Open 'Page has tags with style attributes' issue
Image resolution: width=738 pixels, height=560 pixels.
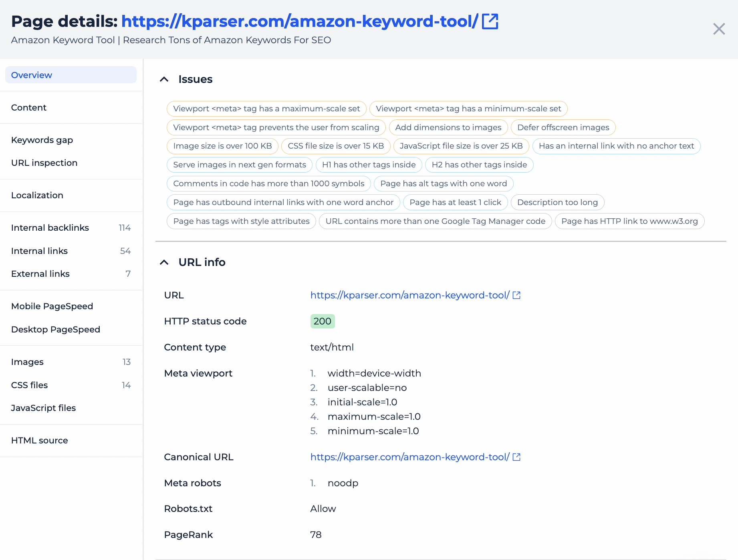coord(241,221)
